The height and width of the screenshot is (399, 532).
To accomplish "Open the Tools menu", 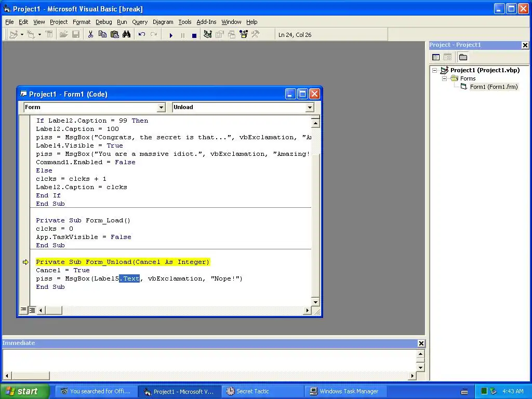I will (x=185, y=22).
